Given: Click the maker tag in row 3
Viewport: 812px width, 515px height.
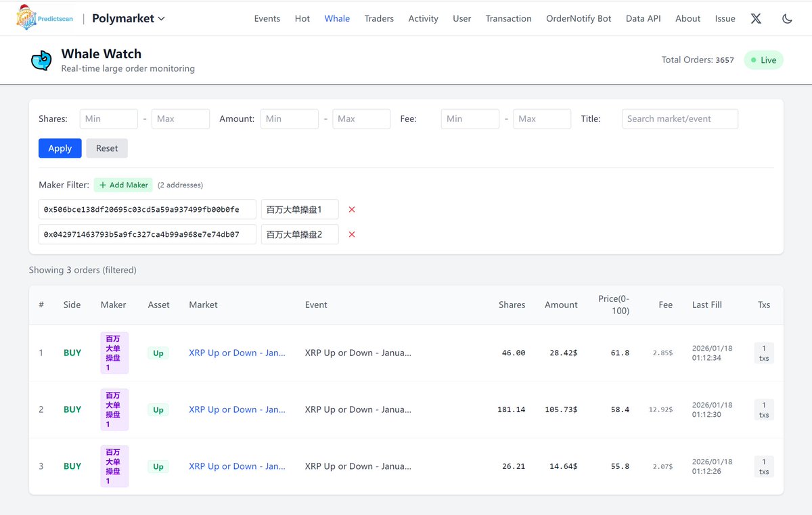Looking at the screenshot, I should [114, 466].
